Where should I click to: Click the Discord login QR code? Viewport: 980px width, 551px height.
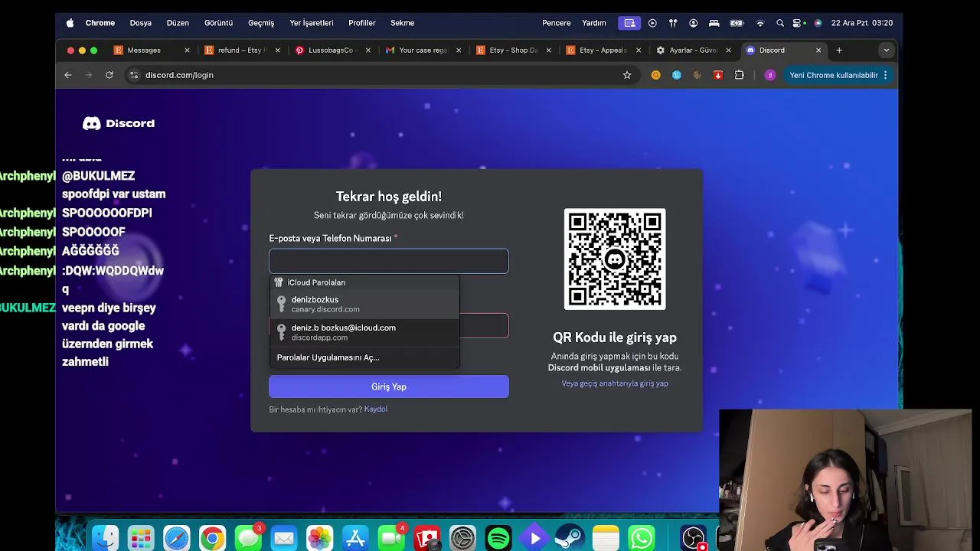coord(615,259)
